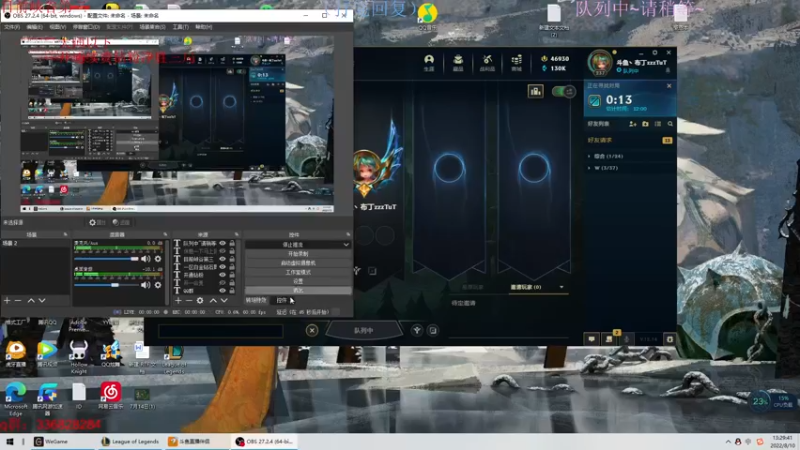Toggle visibility of the second text source
The height and width of the screenshot is (450, 800).
coord(222,252)
